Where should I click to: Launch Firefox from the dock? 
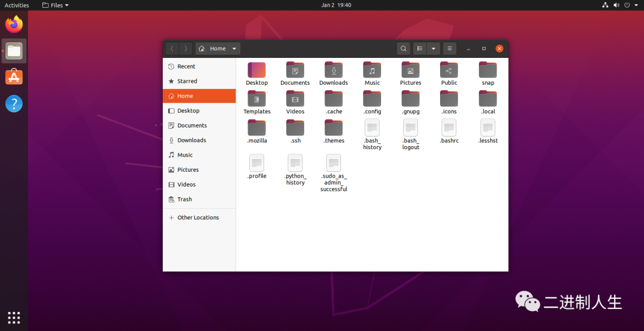tap(14, 24)
